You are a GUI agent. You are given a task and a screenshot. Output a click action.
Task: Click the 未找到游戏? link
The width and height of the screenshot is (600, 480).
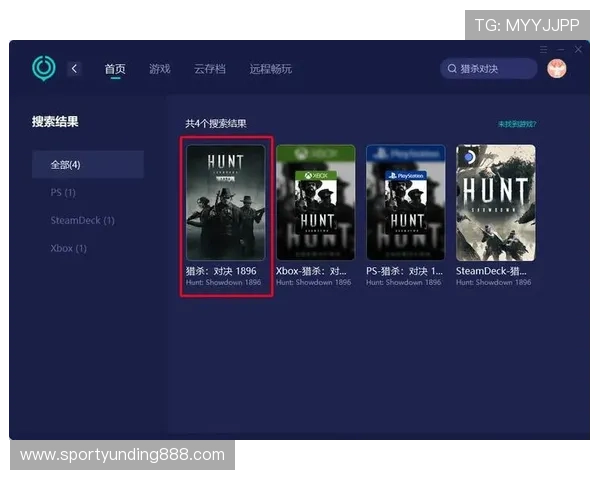pyautogui.click(x=517, y=124)
